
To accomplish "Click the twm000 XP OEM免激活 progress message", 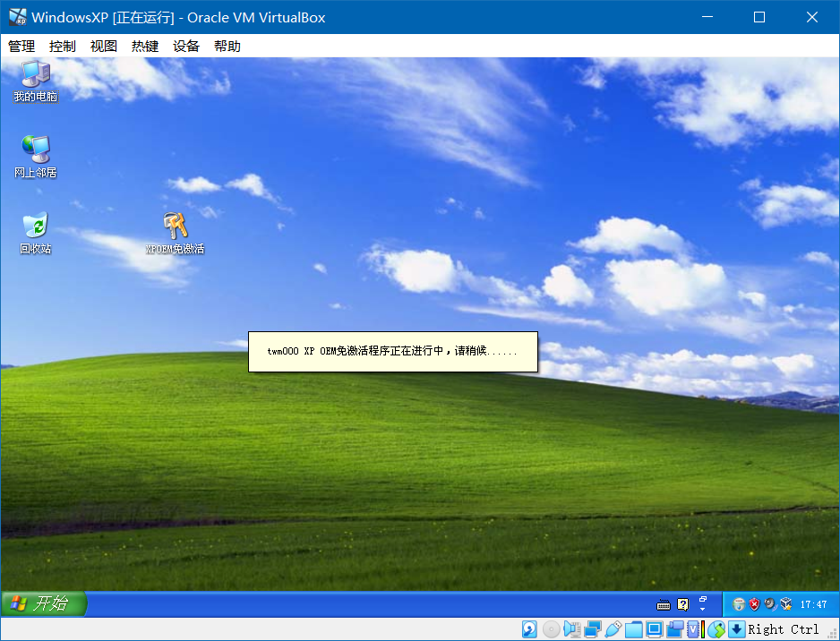I will click(392, 351).
